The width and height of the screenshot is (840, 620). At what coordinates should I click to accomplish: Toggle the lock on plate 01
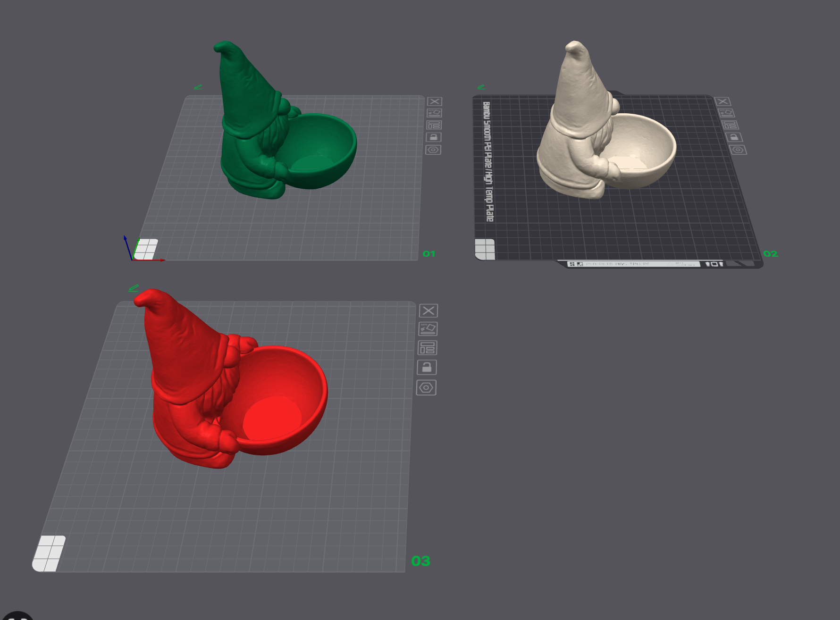[434, 137]
